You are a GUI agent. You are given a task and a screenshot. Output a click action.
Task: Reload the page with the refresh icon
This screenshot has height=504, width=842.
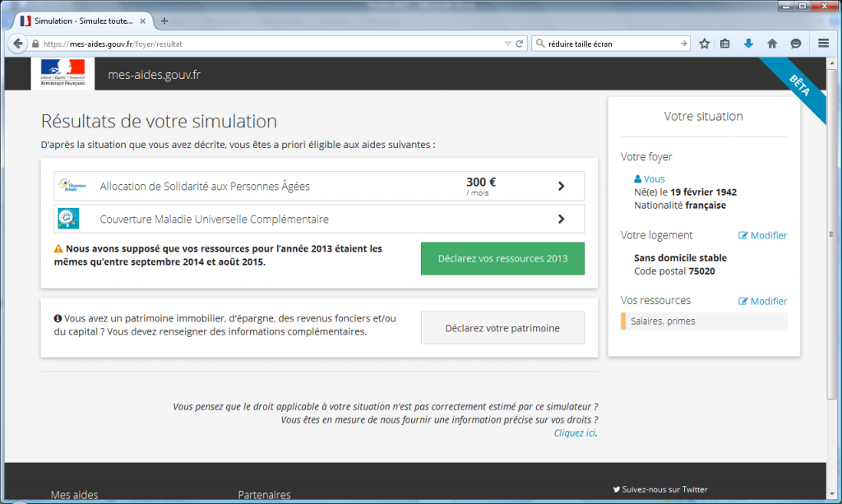(520, 44)
